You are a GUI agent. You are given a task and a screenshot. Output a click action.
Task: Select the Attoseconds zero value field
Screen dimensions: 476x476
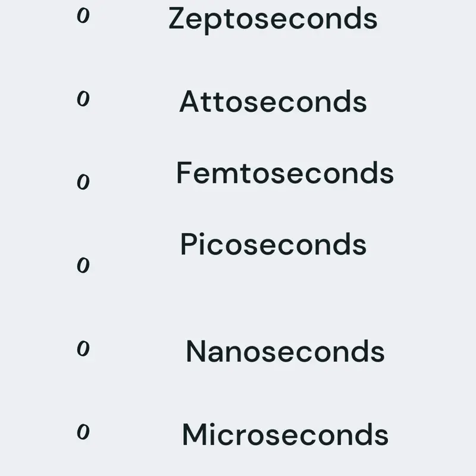83,99
